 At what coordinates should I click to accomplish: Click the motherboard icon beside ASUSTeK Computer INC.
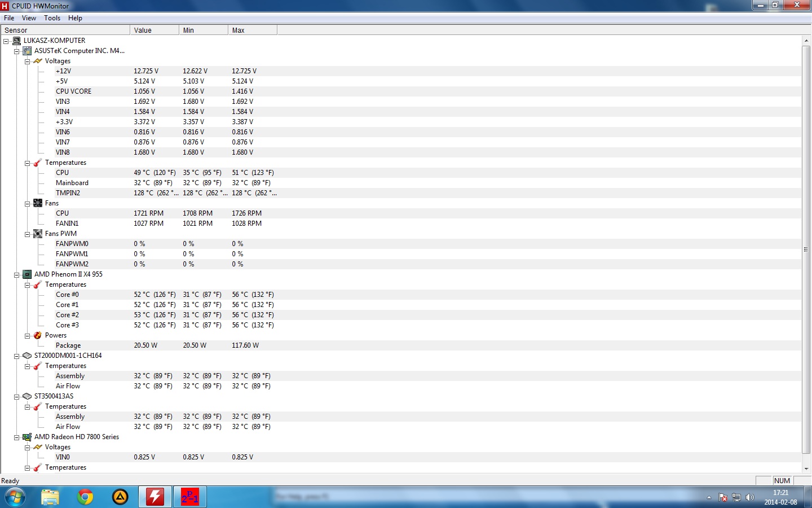(27, 51)
